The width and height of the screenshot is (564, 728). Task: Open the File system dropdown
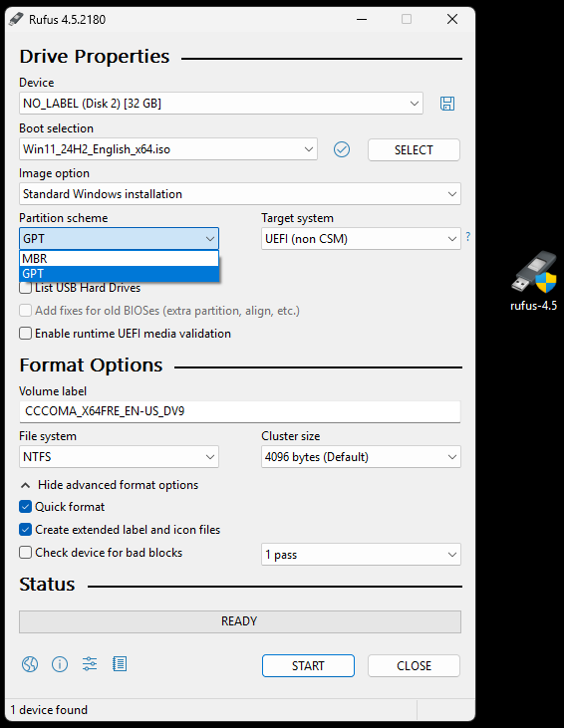119,457
